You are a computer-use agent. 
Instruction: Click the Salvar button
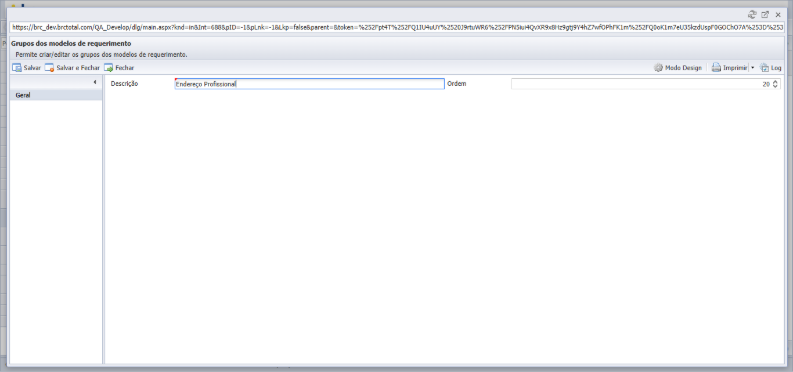pyautogui.click(x=26, y=68)
